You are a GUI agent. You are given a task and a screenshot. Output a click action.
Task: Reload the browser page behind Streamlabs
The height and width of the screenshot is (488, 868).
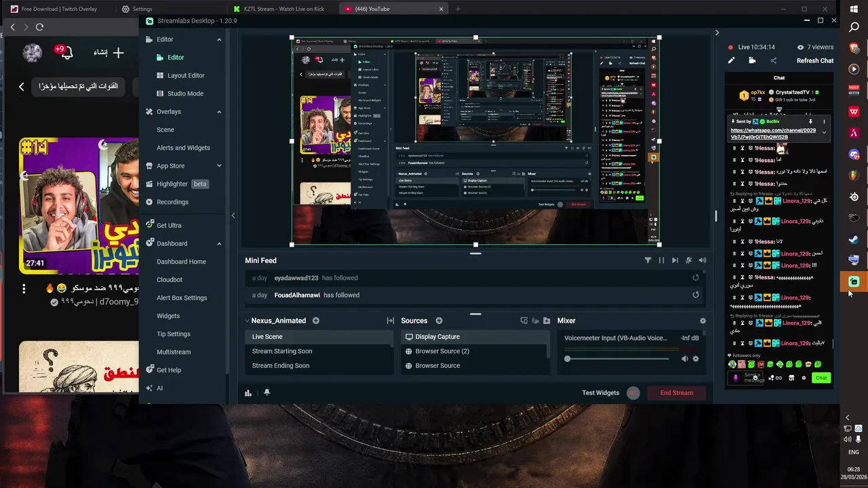point(39,27)
